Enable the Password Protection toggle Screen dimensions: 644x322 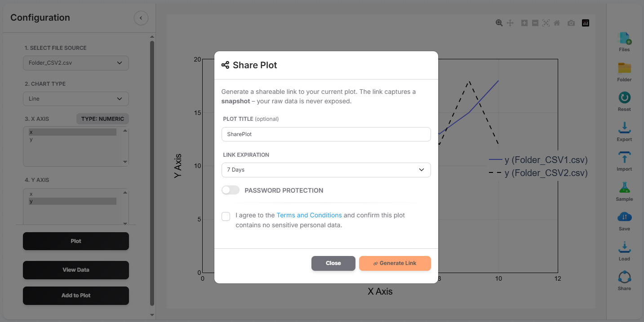pos(231,190)
